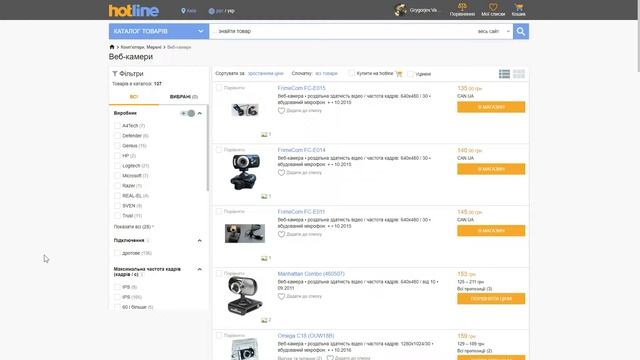The width and height of the screenshot is (640, 360).
Task: Check the Genius manufacturer filter
Action: (118, 146)
